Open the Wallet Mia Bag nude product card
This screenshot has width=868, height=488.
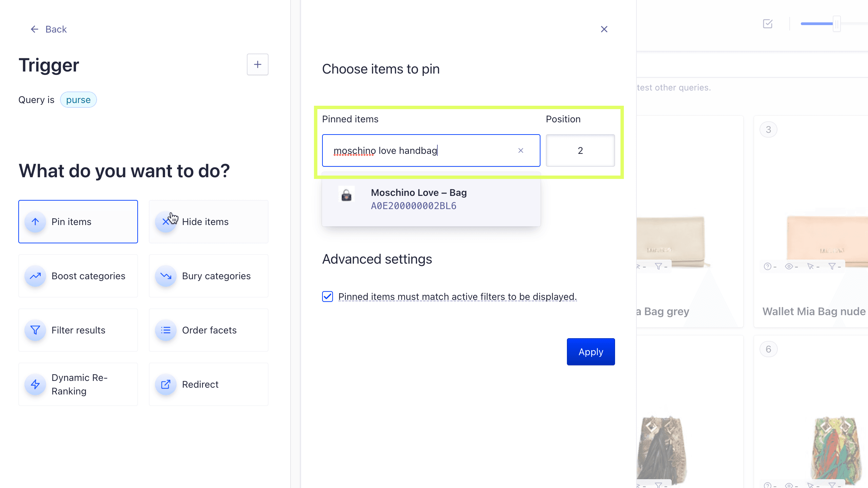click(811, 222)
